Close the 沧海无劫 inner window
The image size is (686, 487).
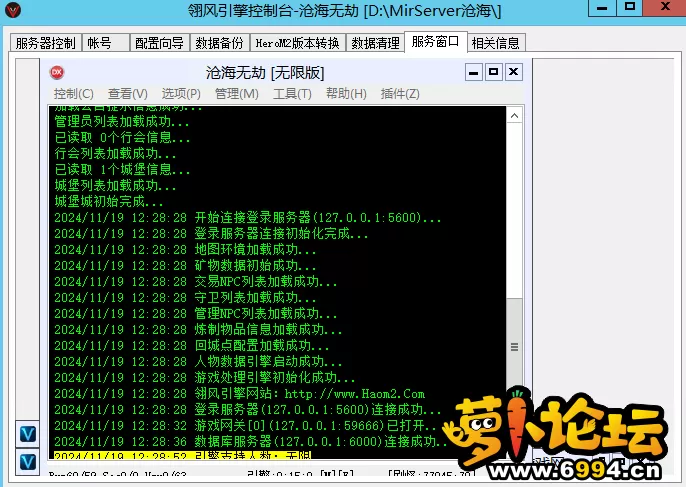pyautogui.click(x=514, y=72)
